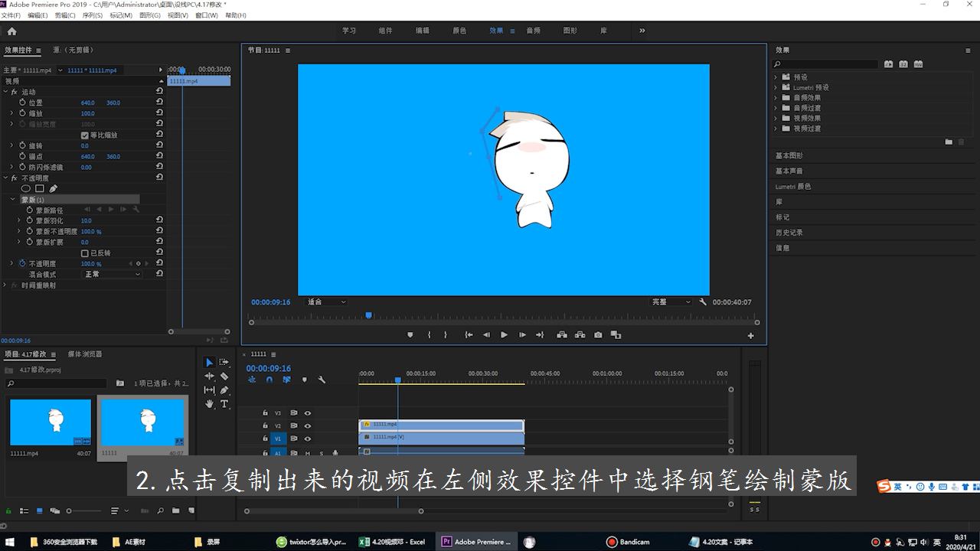Screen dimensions: 980x551
Task: Open the playback resolution dropdown
Action: pos(671,302)
